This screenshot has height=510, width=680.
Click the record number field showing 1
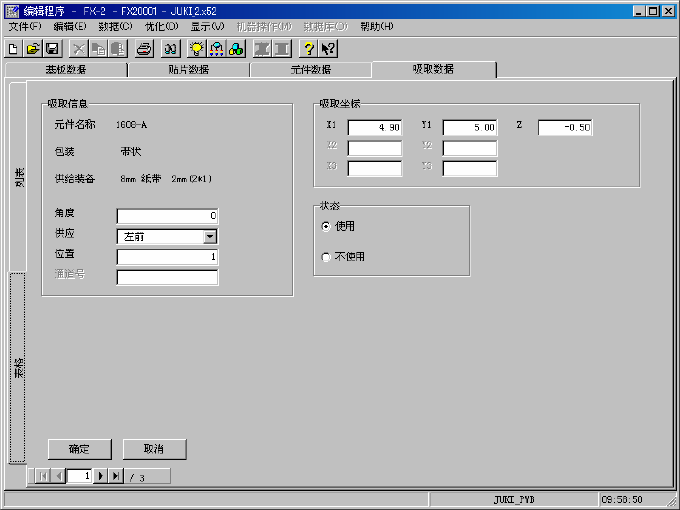point(79,476)
